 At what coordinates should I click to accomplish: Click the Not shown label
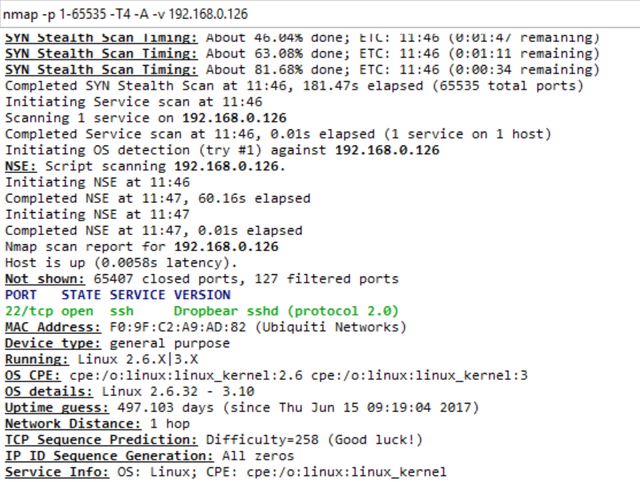(x=41, y=279)
